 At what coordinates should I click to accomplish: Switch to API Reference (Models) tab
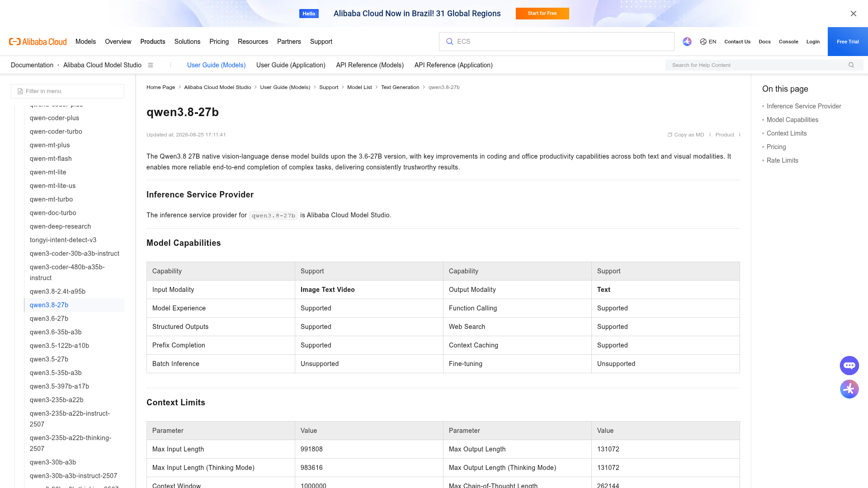pos(370,65)
